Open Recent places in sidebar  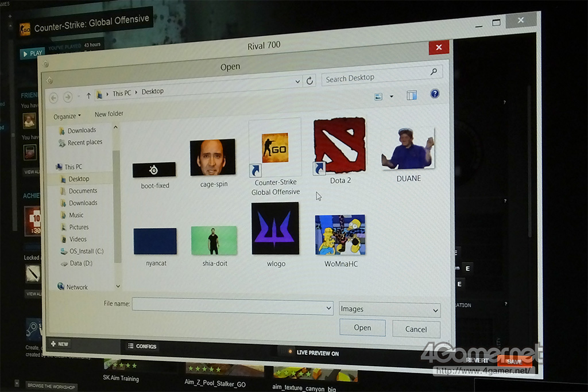coord(80,142)
